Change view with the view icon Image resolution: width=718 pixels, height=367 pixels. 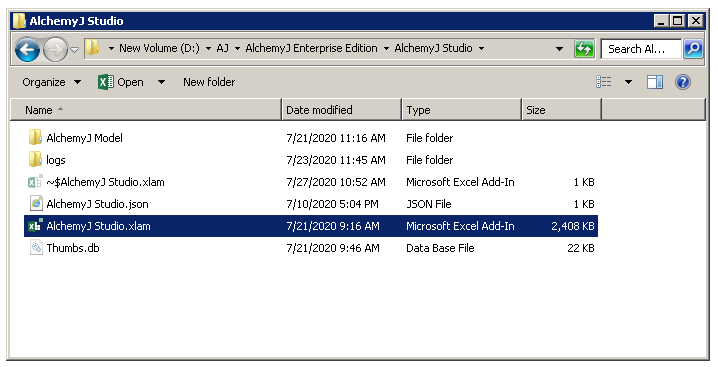click(604, 82)
